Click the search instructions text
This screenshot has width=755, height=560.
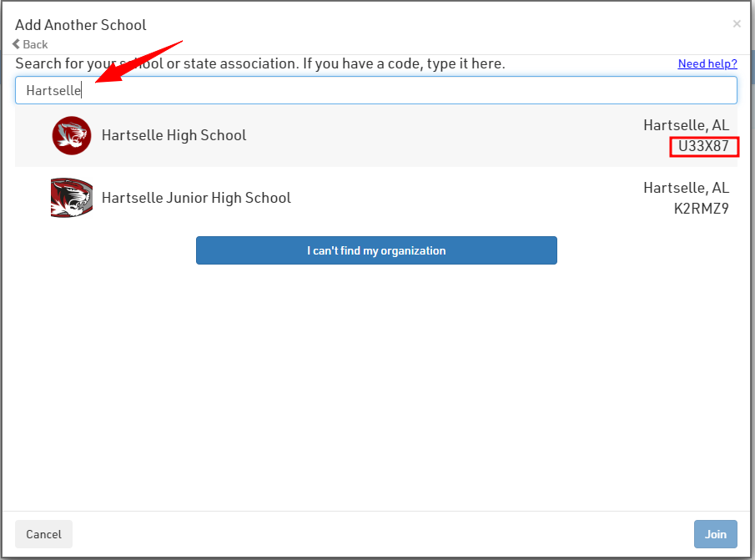click(260, 64)
